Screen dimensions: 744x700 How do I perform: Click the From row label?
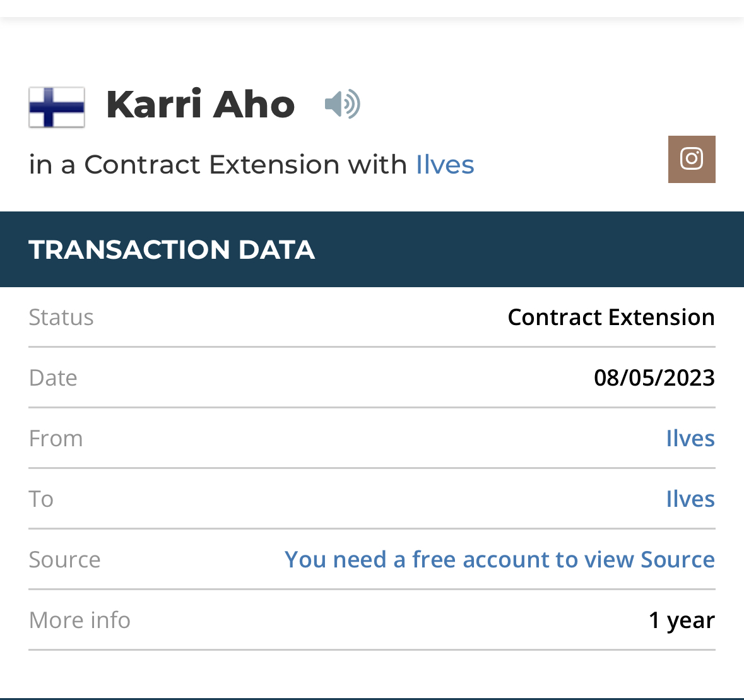pos(56,438)
